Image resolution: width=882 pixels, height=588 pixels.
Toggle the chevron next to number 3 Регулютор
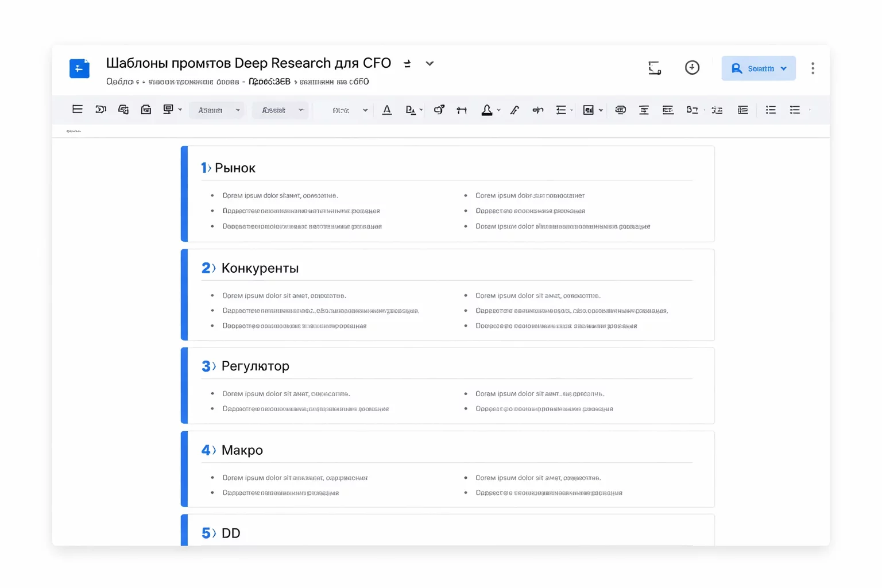pyautogui.click(x=214, y=366)
